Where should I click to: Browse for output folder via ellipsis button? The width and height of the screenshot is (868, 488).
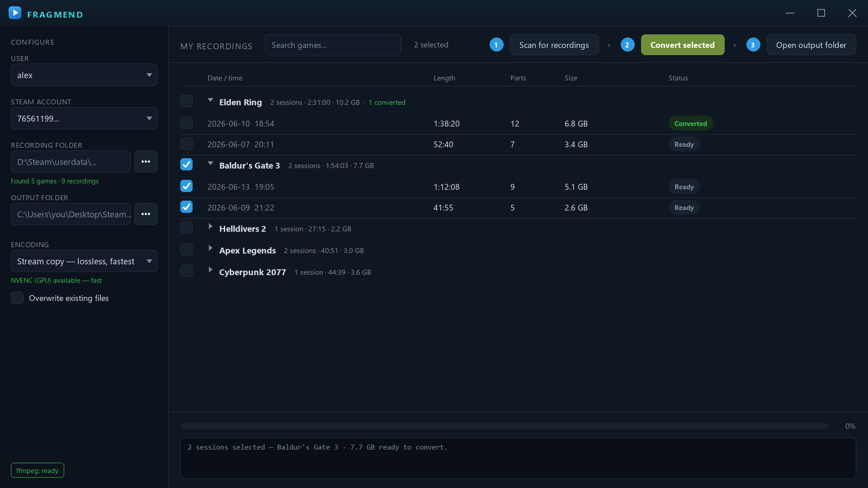point(146,214)
